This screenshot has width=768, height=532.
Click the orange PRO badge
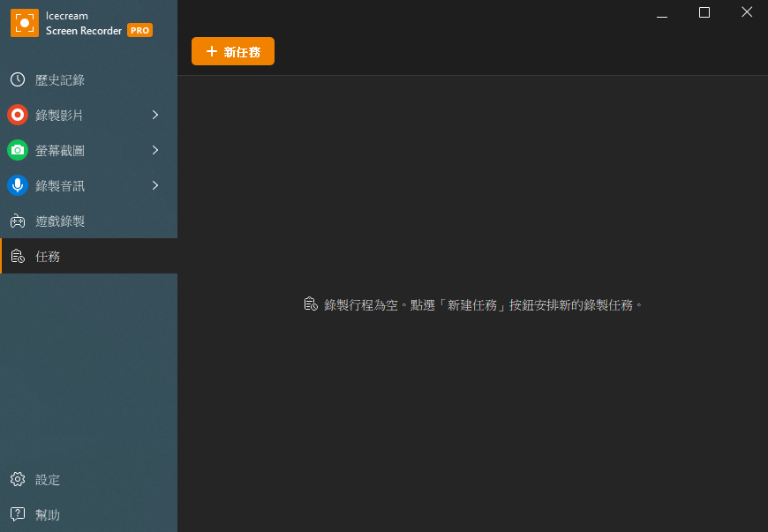click(140, 30)
